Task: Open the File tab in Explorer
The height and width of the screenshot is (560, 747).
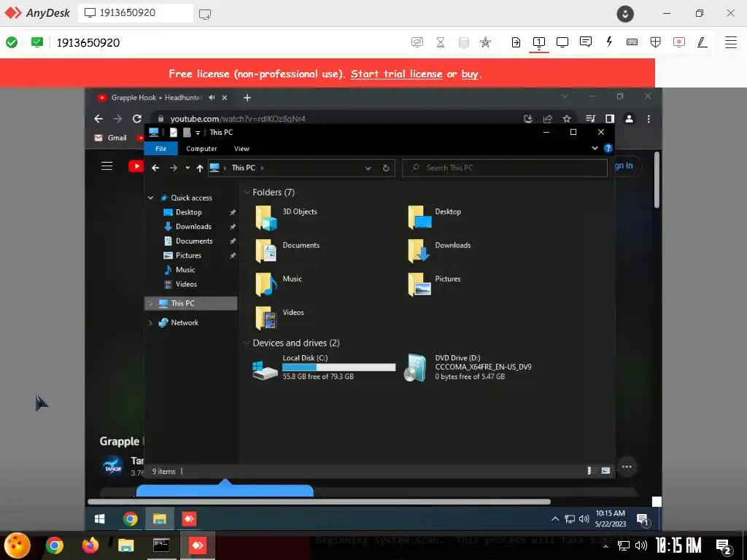Action: click(161, 149)
